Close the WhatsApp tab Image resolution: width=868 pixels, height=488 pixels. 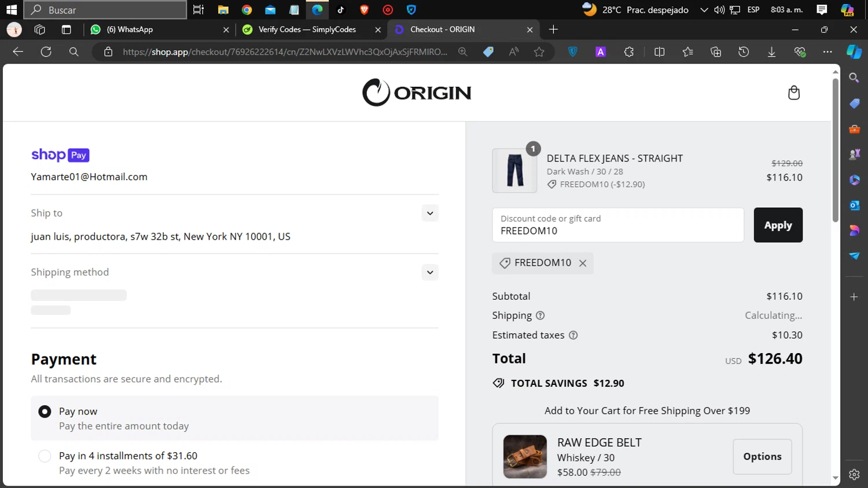[226, 30]
